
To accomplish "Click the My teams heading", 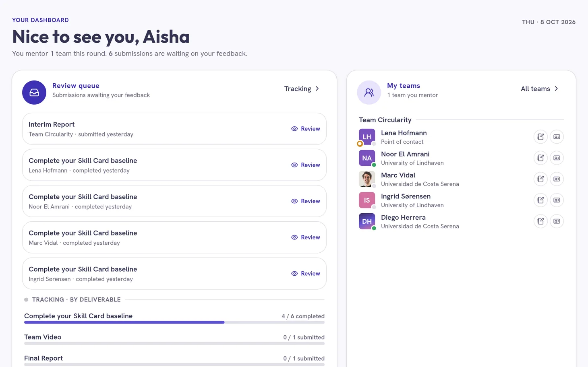I will [x=404, y=86].
